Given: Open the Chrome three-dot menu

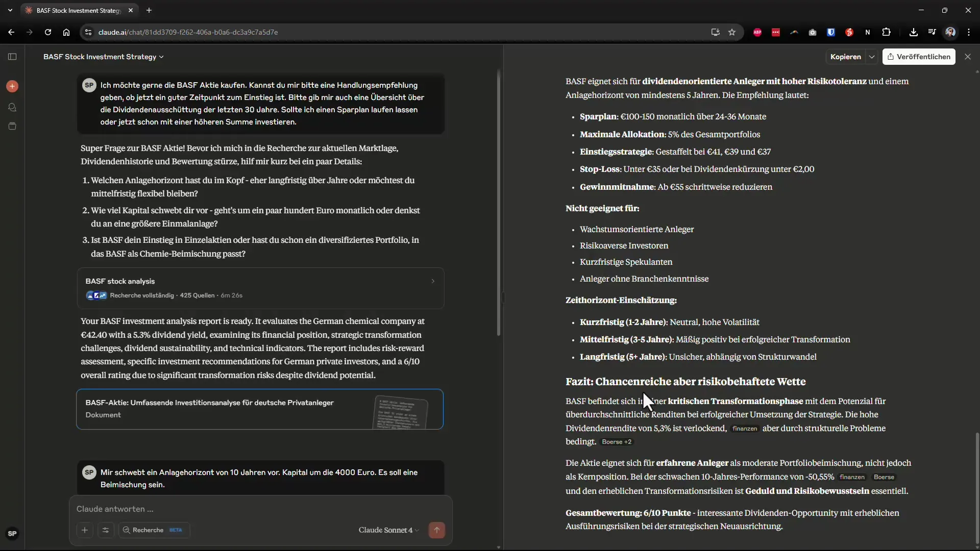Looking at the screenshot, I should click(x=969, y=32).
